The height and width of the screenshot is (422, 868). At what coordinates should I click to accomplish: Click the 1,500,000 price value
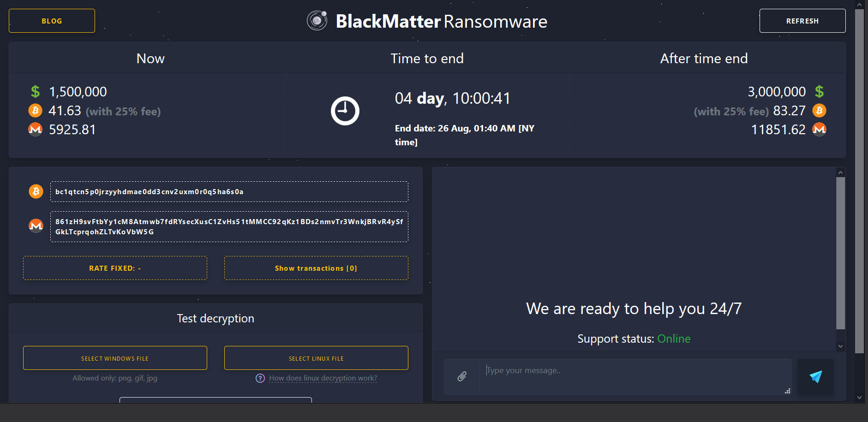click(78, 92)
